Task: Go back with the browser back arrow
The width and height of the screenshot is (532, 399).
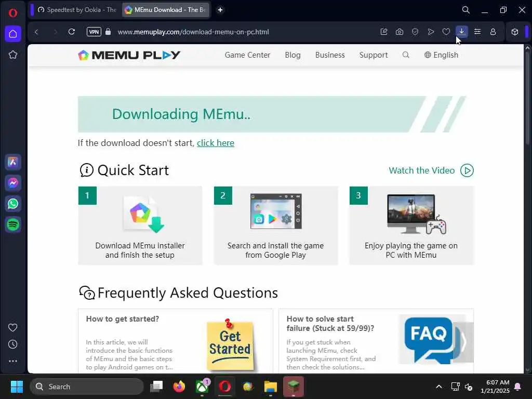Action: (36, 32)
